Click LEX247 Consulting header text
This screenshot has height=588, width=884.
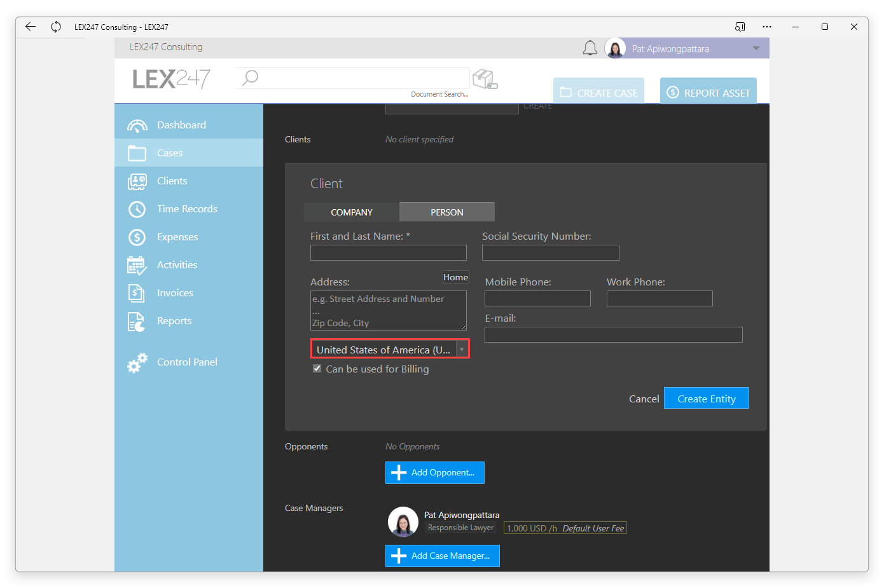(166, 47)
